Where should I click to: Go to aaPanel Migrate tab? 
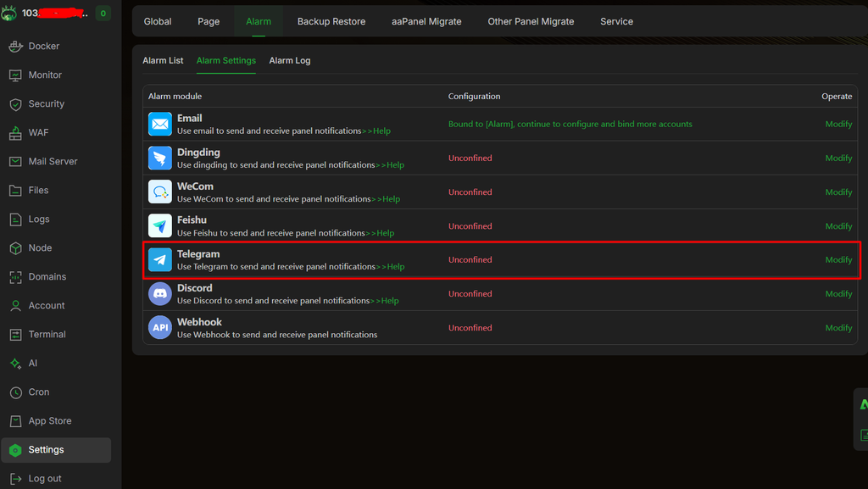click(426, 21)
